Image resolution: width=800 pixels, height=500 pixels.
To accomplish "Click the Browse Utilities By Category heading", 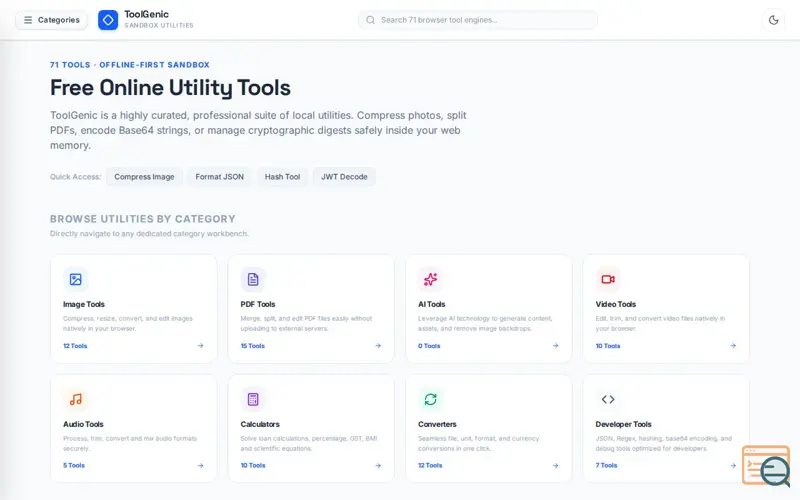I will pyautogui.click(x=143, y=219).
